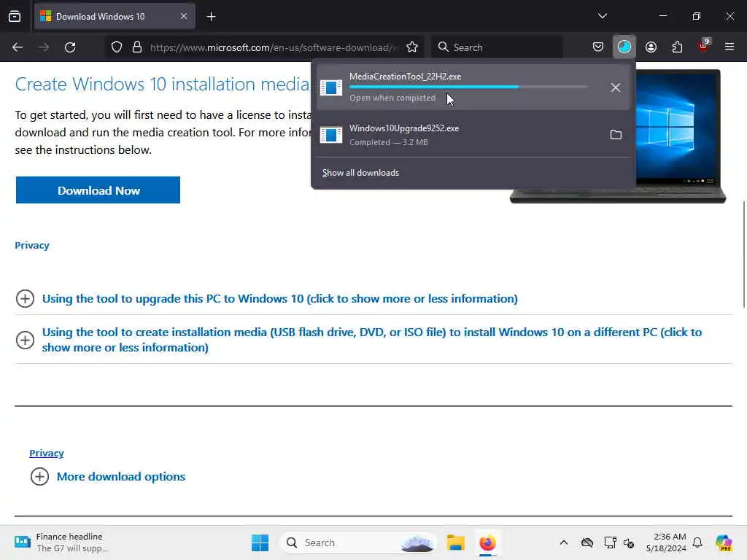Open the muted volume tray icon
The width and height of the screenshot is (747, 560).
coord(629,542)
